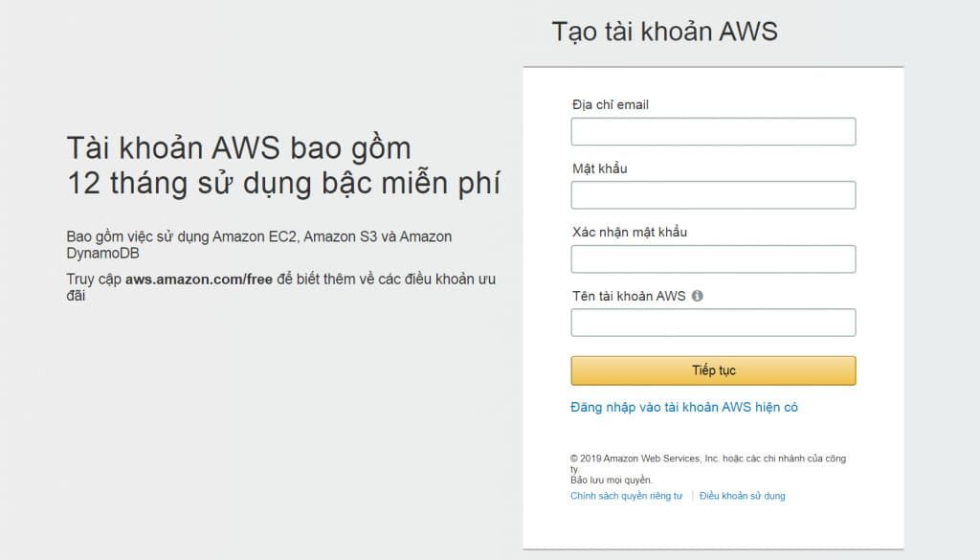The image size is (980, 560).
Task: Click the yellow Tiếp tục button
Action: tap(713, 370)
